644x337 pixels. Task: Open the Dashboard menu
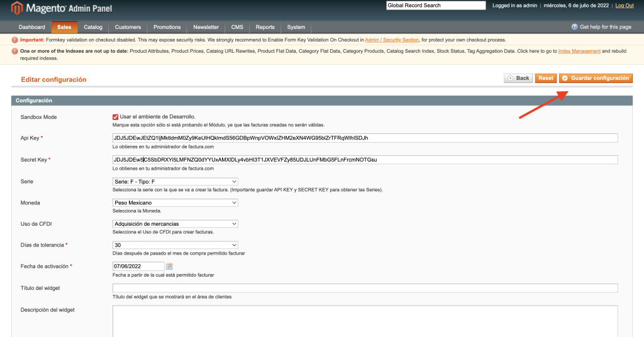tap(31, 27)
